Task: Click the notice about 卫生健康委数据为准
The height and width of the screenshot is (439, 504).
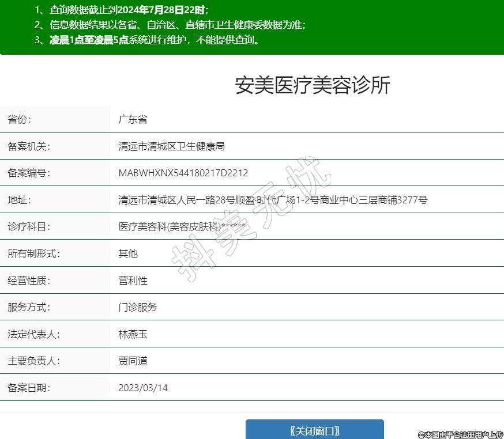Action: [x=170, y=25]
